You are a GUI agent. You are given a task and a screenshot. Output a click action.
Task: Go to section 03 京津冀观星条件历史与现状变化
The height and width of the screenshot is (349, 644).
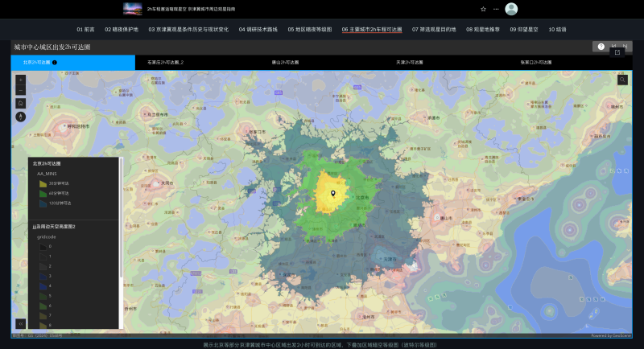(x=188, y=30)
